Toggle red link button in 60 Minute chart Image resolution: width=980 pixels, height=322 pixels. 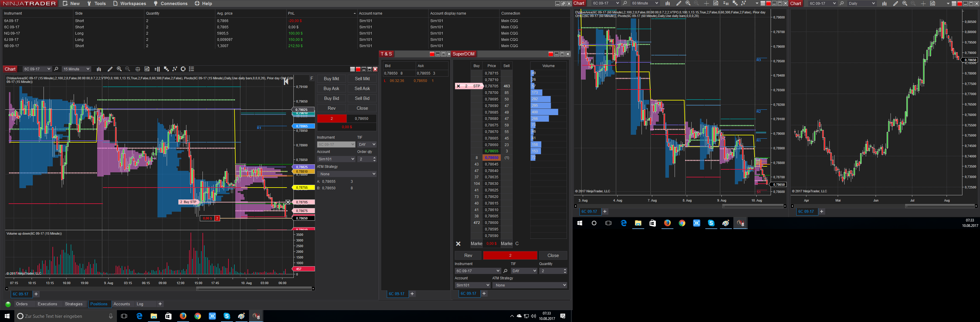(x=769, y=3)
